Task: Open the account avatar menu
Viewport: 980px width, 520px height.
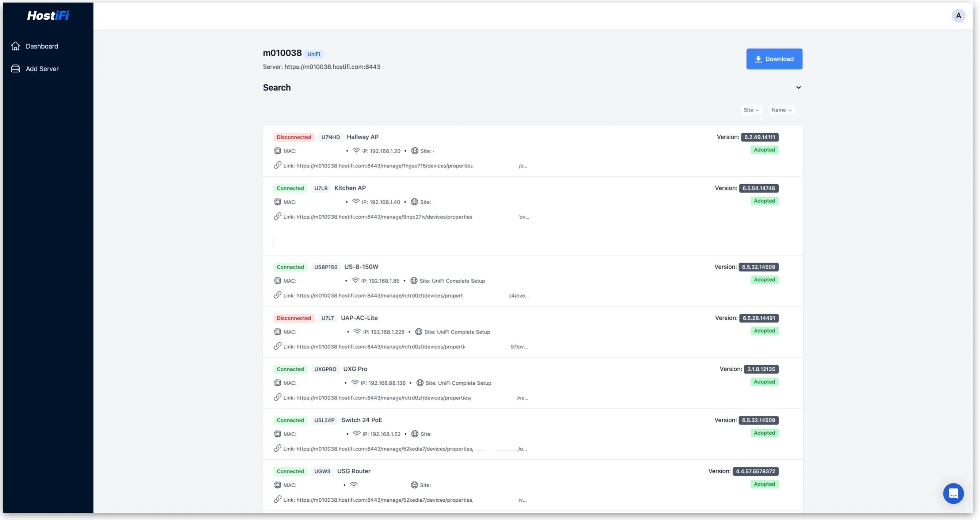Action: [x=958, y=16]
